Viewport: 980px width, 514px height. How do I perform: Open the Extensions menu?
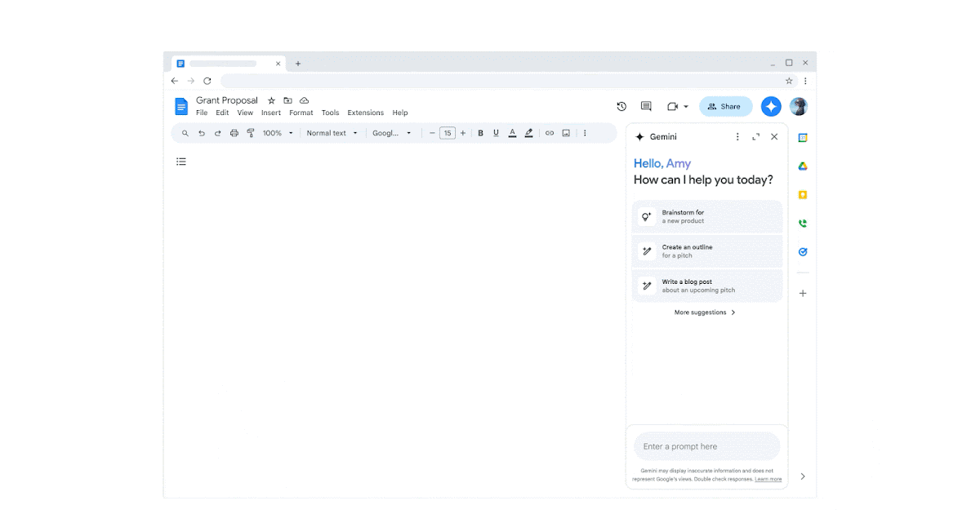tap(365, 113)
